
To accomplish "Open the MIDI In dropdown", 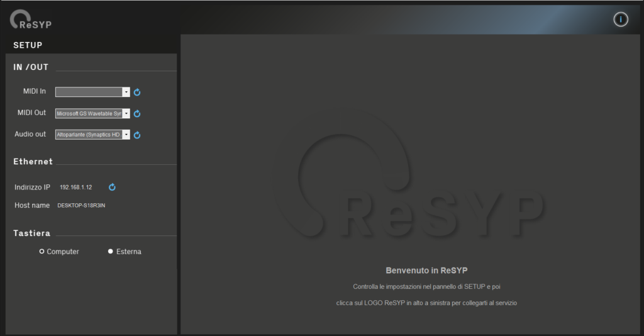I will [92, 92].
